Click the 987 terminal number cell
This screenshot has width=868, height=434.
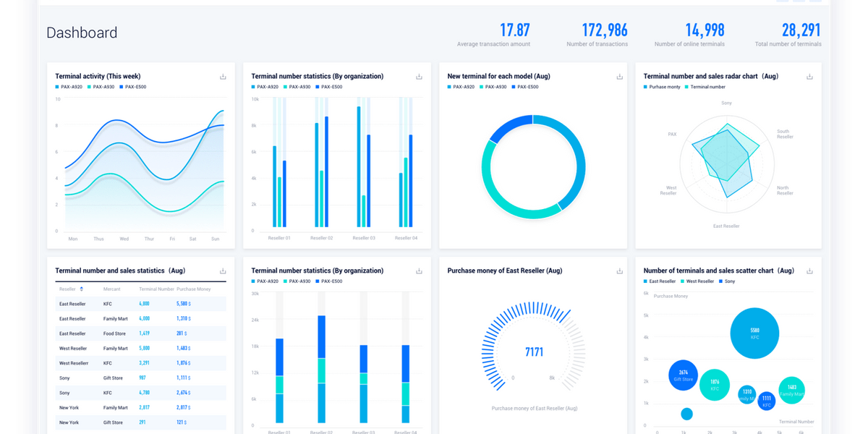(x=142, y=378)
